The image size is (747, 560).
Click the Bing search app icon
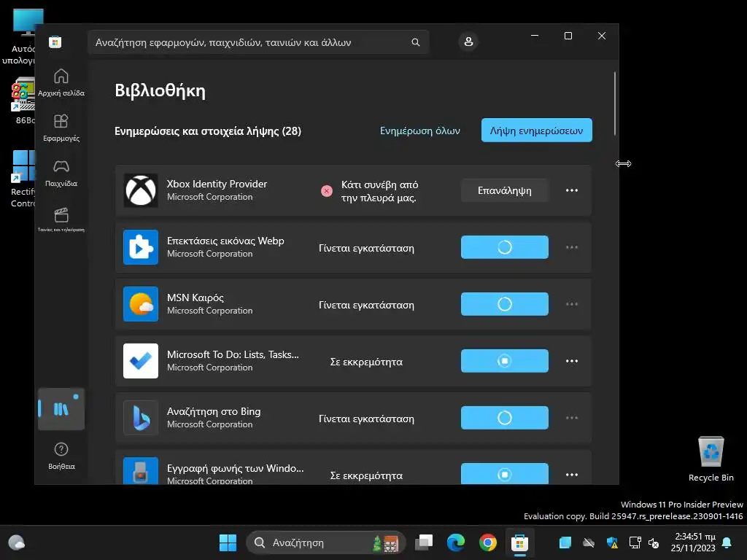pyautogui.click(x=141, y=418)
